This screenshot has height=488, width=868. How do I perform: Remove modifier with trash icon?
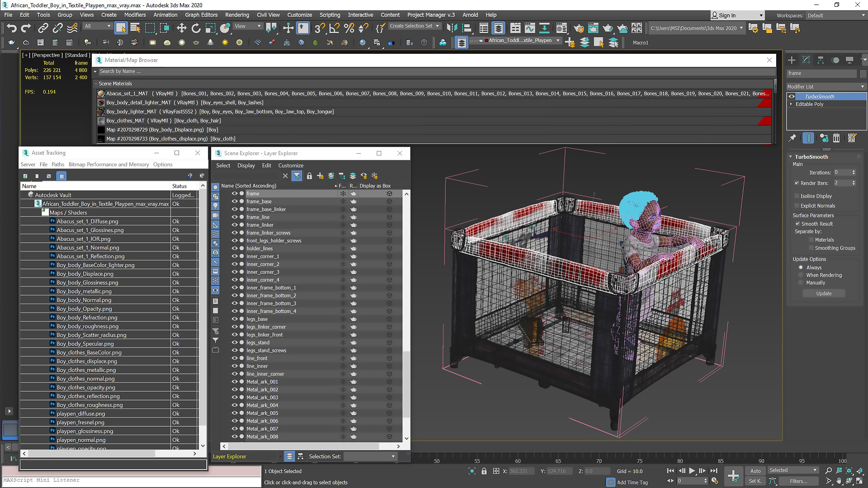[x=836, y=138]
